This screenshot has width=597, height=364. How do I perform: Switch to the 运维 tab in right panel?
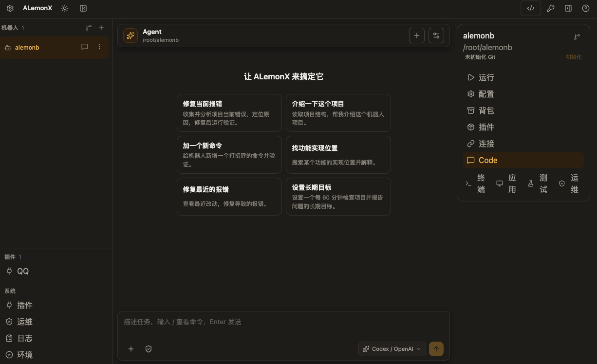(570, 183)
